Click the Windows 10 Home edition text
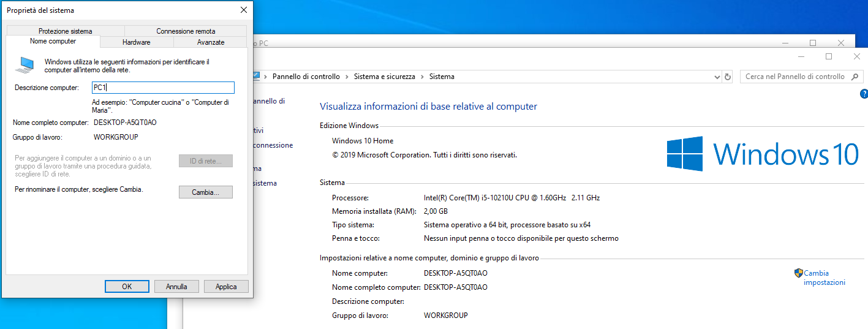Viewport: 868px width, 329px height. [x=363, y=140]
